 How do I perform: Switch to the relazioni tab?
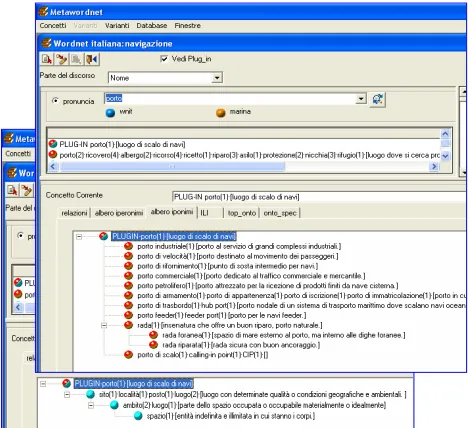[x=74, y=213]
